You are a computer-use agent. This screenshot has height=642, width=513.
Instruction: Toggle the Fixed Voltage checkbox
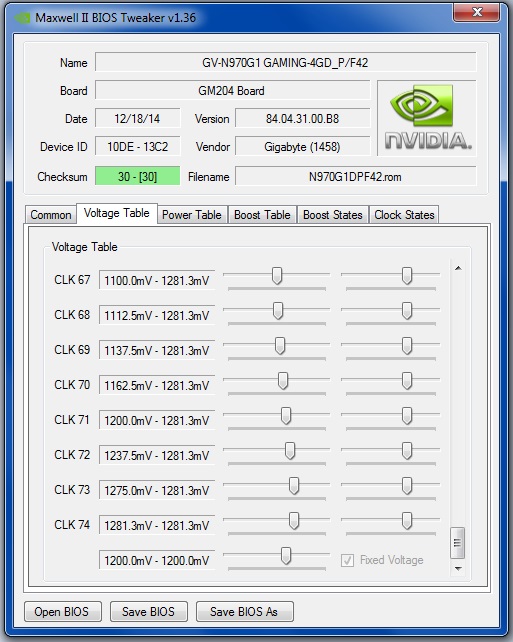tap(347, 560)
